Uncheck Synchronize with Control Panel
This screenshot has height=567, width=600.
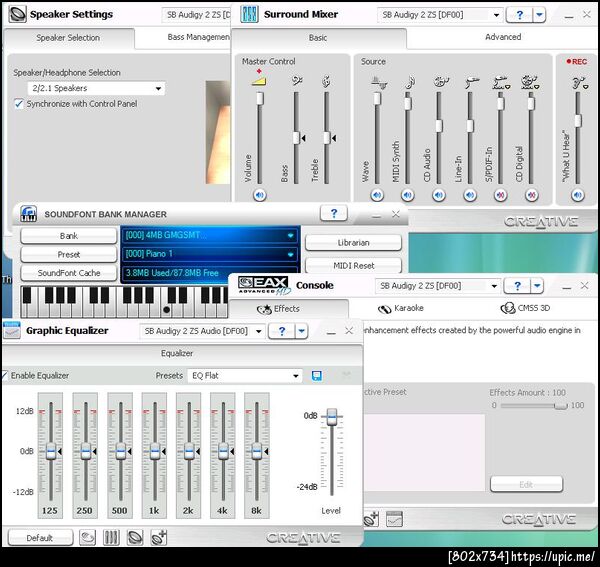(x=18, y=104)
